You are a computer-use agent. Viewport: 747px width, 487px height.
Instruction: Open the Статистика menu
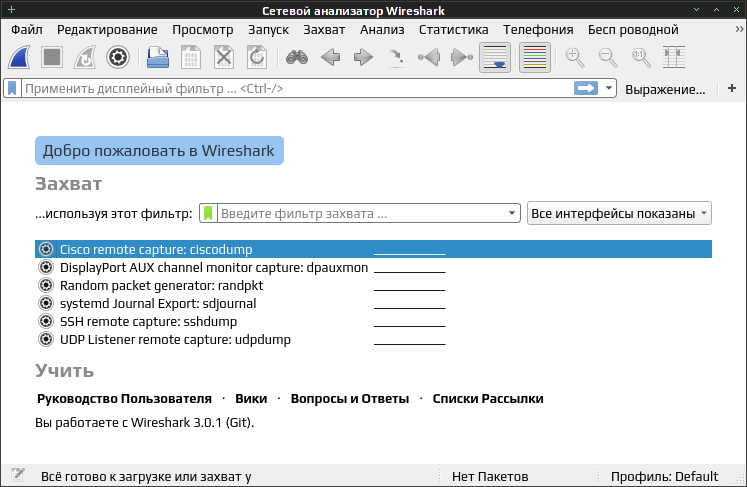click(x=454, y=30)
